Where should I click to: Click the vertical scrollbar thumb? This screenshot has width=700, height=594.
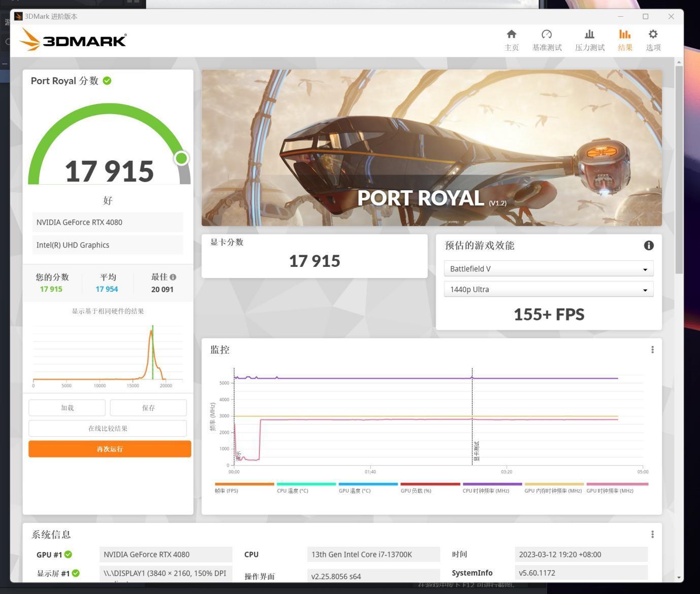pyautogui.click(x=679, y=170)
